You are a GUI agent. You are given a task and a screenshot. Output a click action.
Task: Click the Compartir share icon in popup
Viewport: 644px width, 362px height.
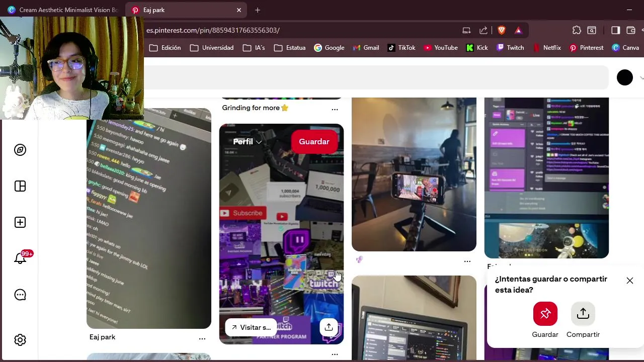point(583,314)
